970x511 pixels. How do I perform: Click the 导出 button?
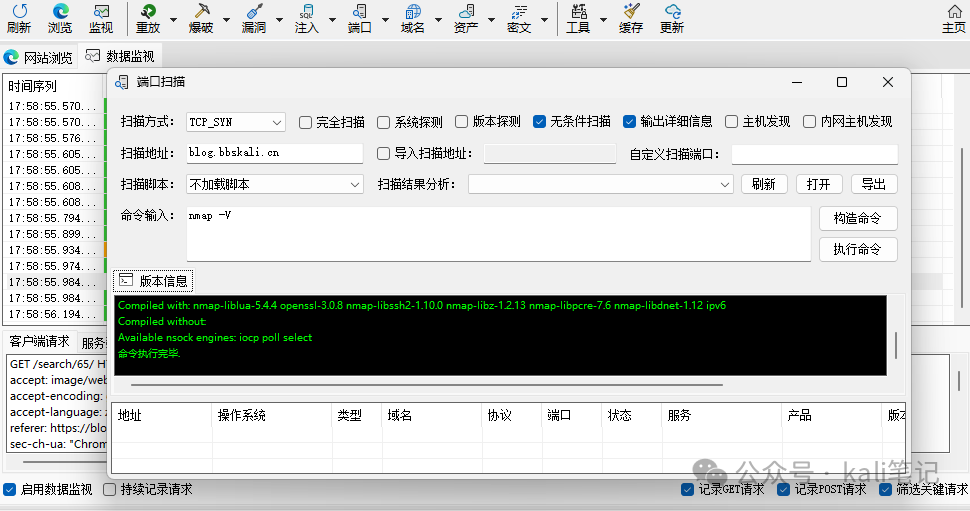click(874, 184)
